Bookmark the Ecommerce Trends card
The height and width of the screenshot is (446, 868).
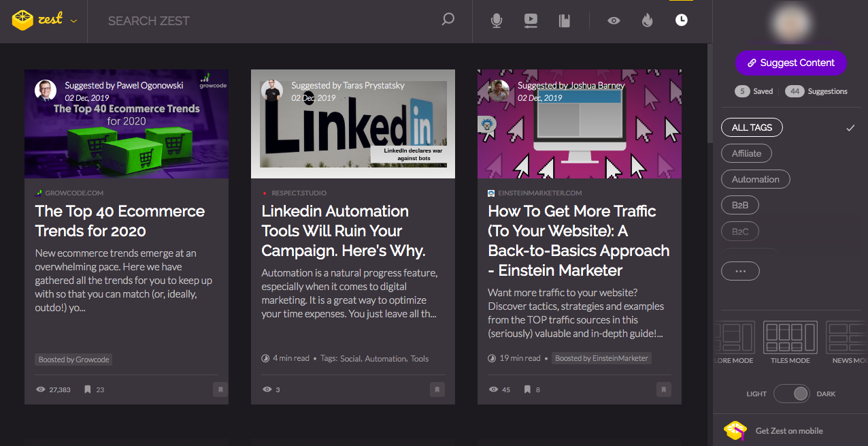coord(220,389)
